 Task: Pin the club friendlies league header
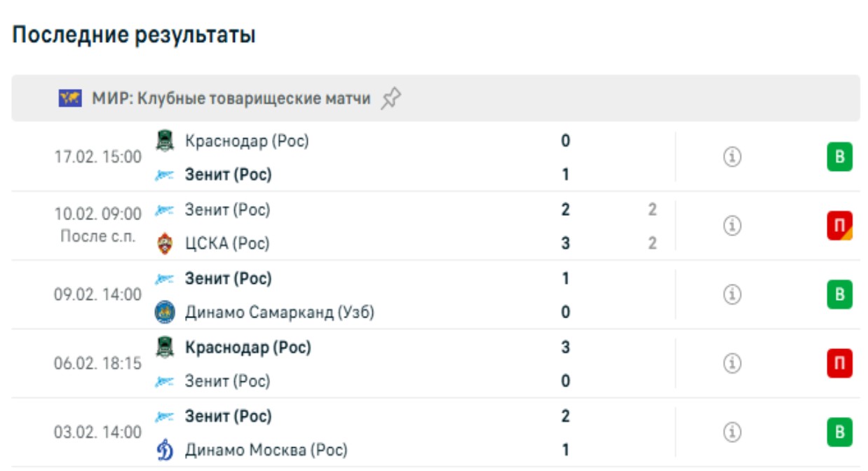tap(391, 99)
